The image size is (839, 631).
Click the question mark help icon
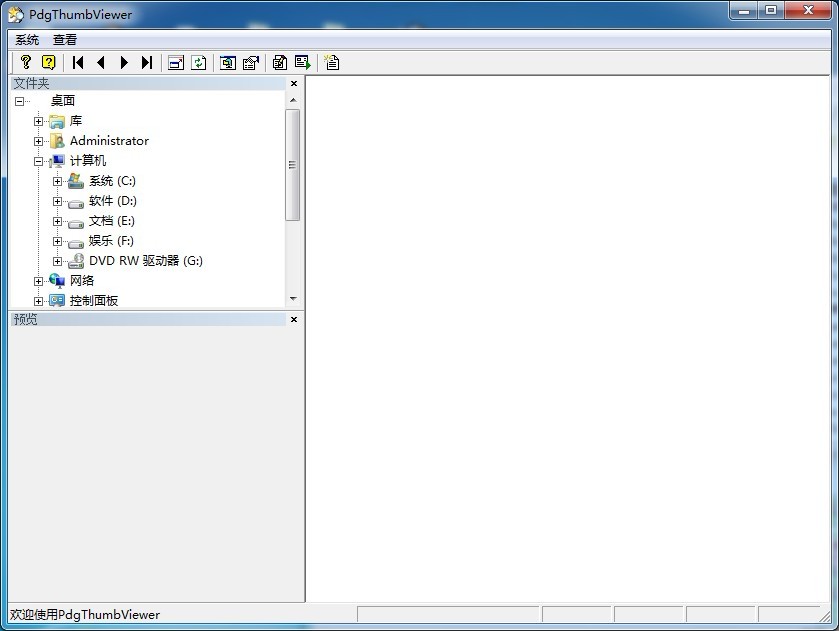point(26,62)
